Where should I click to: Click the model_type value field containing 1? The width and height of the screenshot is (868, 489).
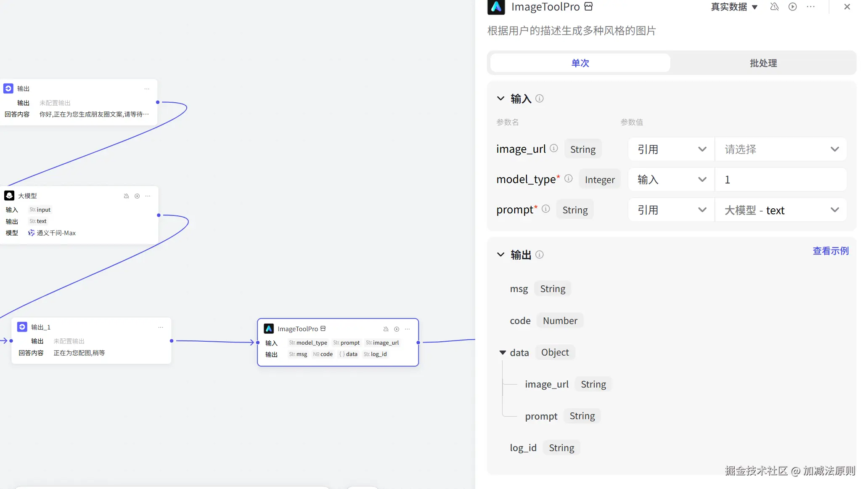[781, 179]
